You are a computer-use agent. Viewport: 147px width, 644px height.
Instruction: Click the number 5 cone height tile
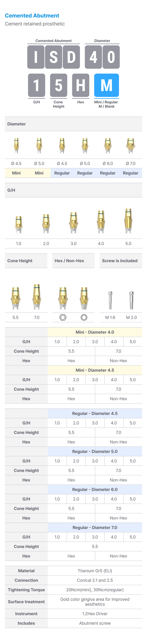point(59,85)
